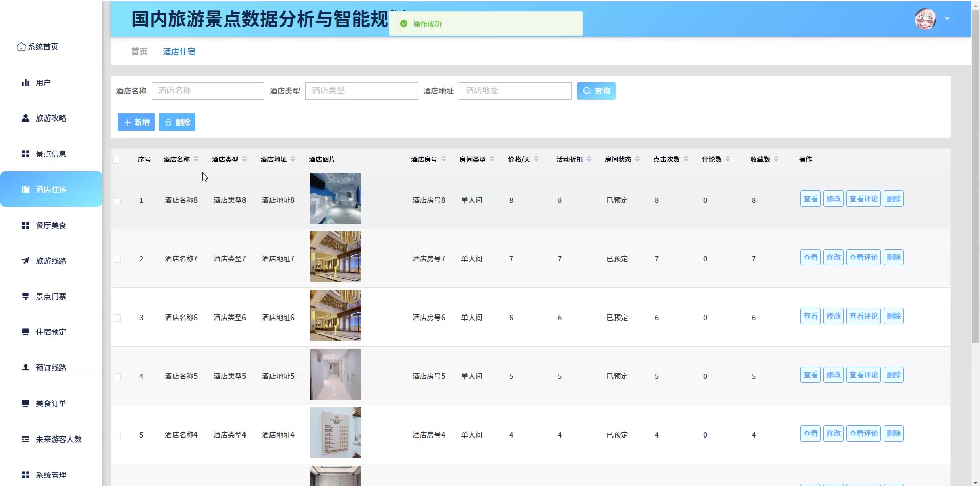Open the dropdown arrow next to avatar

click(x=947, y=19)
